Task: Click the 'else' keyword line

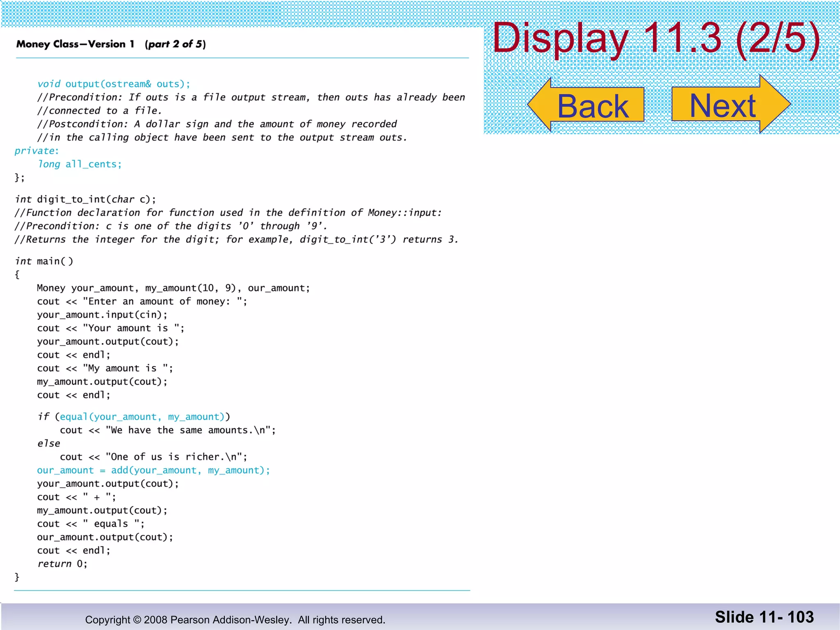Action: pyautogui.click(x=48, y=443)
